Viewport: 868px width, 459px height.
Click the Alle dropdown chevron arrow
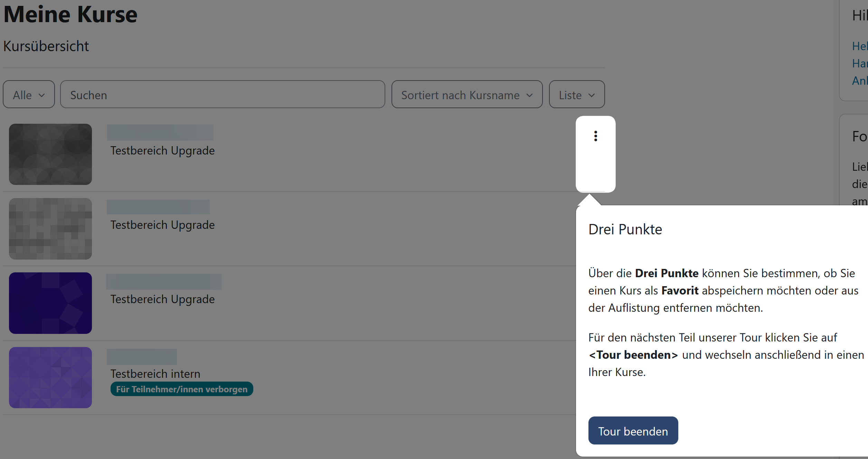42,95
